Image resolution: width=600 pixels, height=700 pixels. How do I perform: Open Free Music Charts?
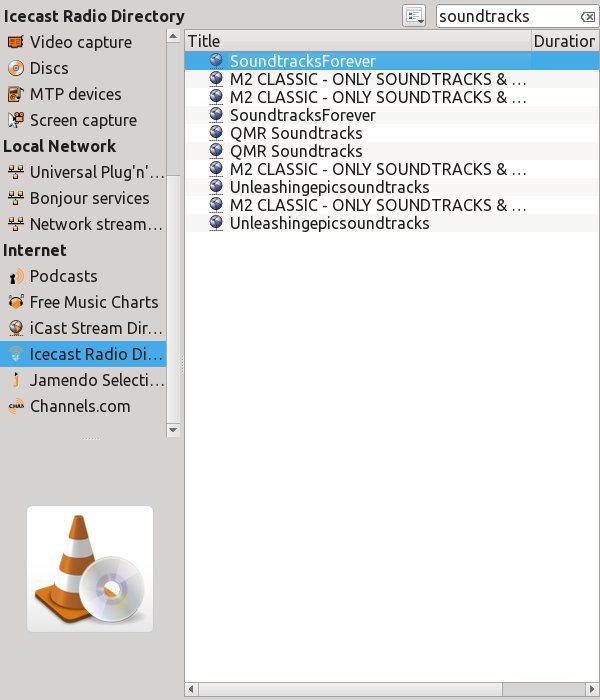coord(83,302)
